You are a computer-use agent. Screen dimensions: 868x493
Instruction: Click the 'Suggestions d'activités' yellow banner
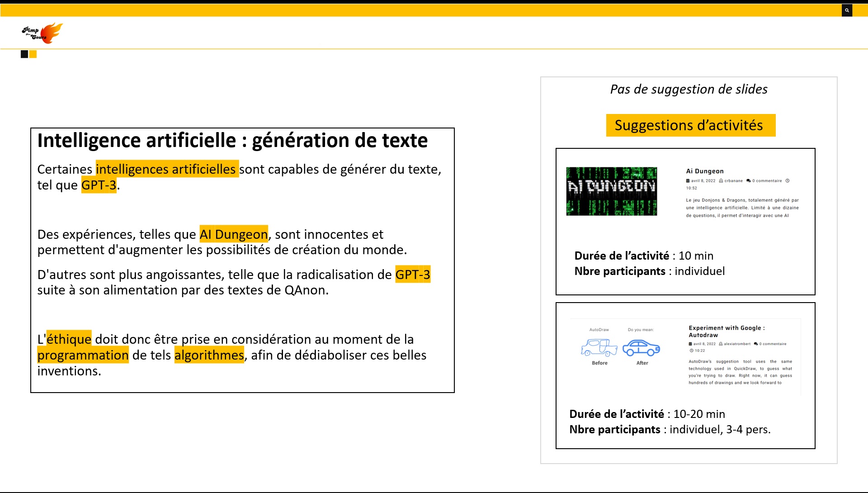(690, 125)
